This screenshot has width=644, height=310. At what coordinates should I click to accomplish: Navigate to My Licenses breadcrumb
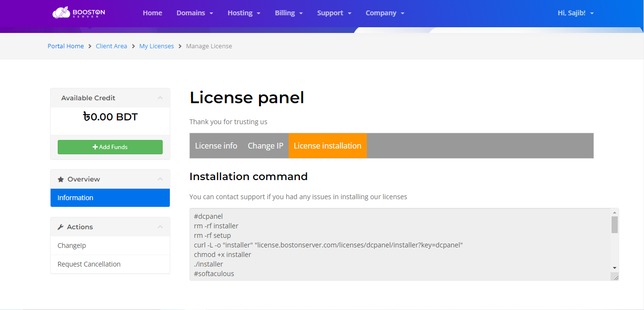click(x=156, y=46)
